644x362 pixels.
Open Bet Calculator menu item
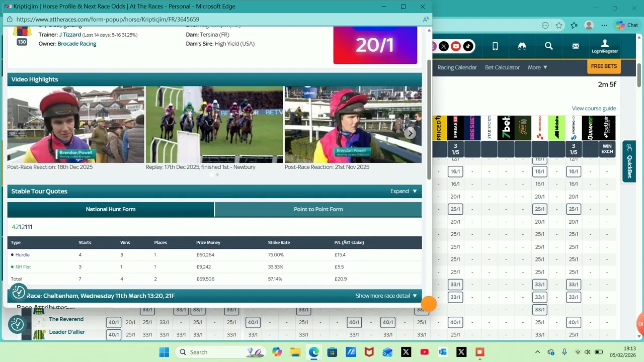tap(502, 67)
